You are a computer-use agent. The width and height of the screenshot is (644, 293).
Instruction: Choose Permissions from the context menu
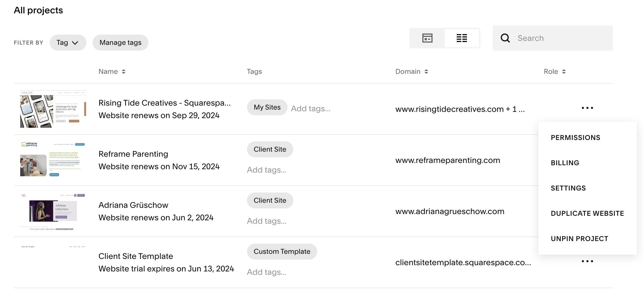[x=576, y=138]
